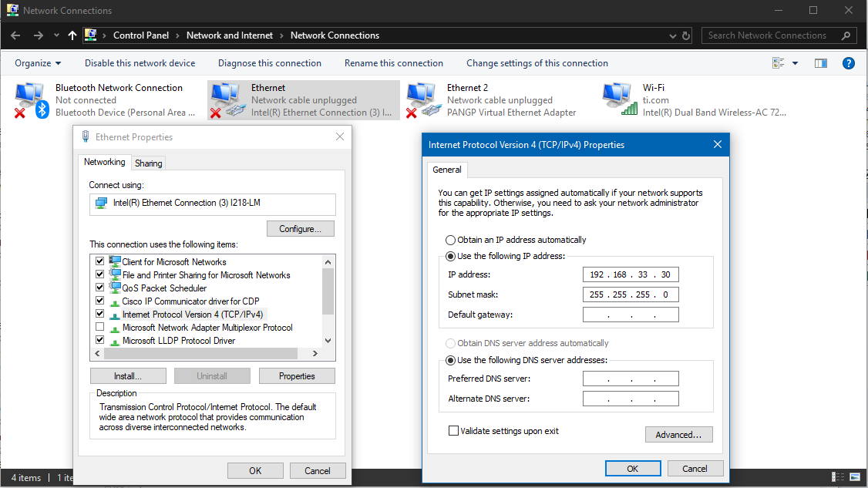Click the IP address input field
Image resolution: width=868 pixels, height=488 pixels.
tap(631, 274)
